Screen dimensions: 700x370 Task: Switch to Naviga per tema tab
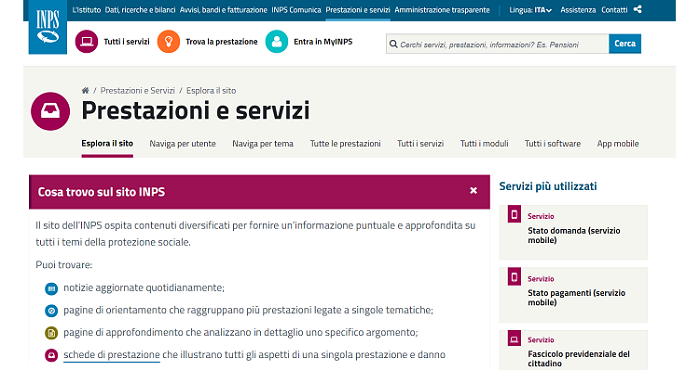tap(263, 144)
